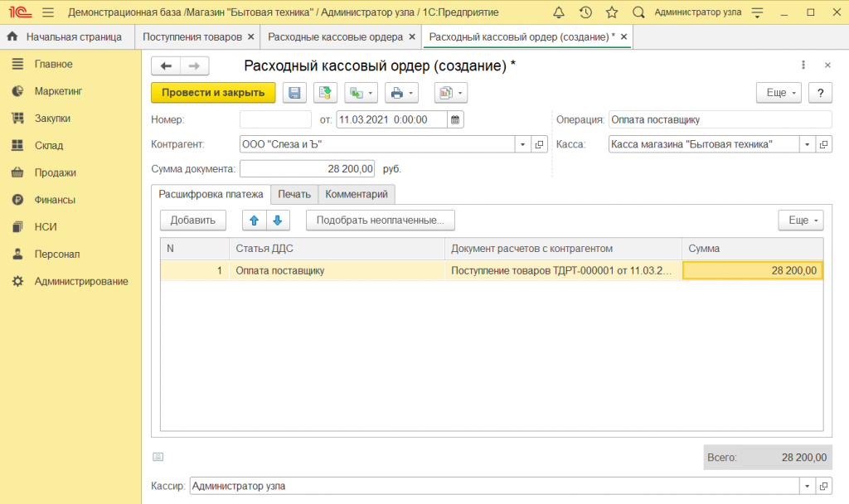This screenshot has width=849, height=504.
Task: Expand the Касса dropdown list
Action: pyautogui.click(x=807, y=144)
